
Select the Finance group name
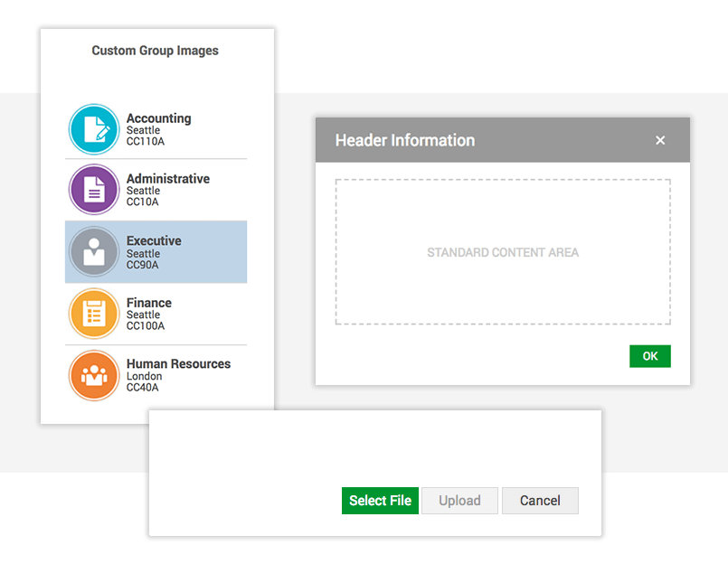click(149, 303)
